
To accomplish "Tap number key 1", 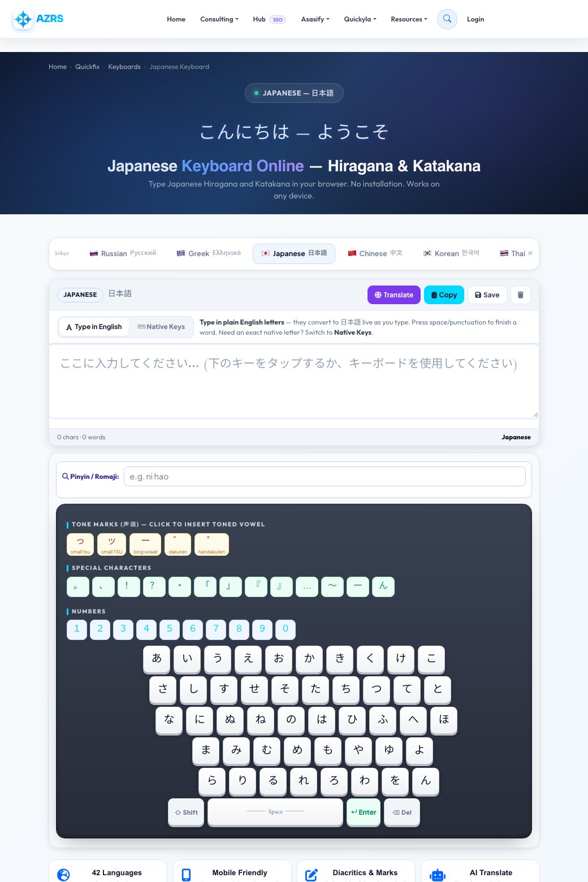I will pos(77,629).
